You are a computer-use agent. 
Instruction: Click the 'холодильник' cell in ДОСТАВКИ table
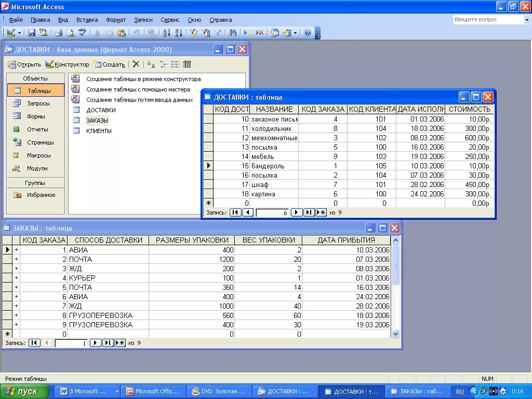tap(274, 129)
